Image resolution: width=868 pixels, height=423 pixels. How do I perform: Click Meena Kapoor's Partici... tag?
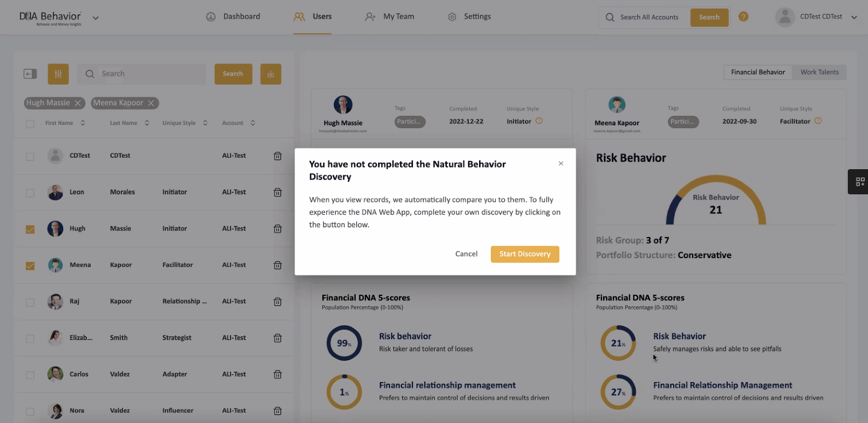click(683, 122)
